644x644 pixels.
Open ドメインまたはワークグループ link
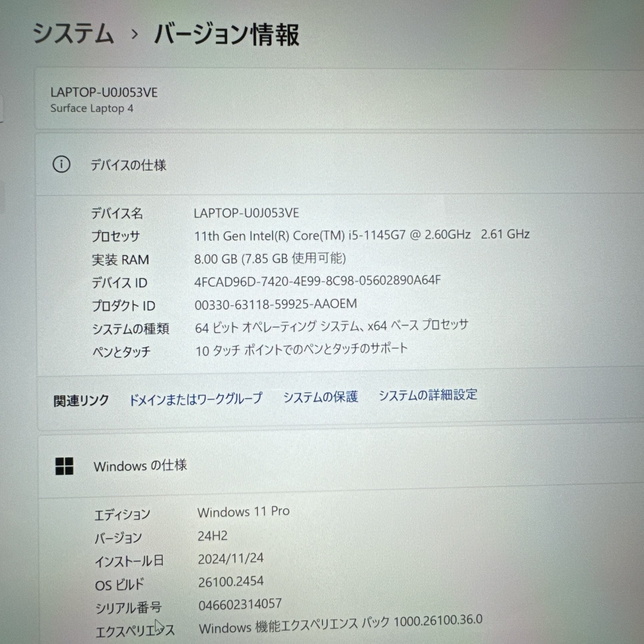click(x=196, y=399)
